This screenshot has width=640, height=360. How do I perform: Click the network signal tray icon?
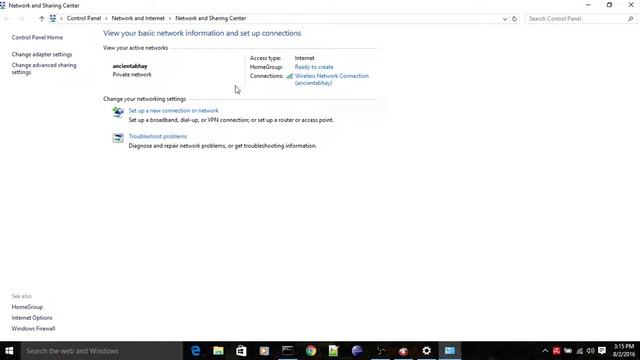click(x=579, y=351)
